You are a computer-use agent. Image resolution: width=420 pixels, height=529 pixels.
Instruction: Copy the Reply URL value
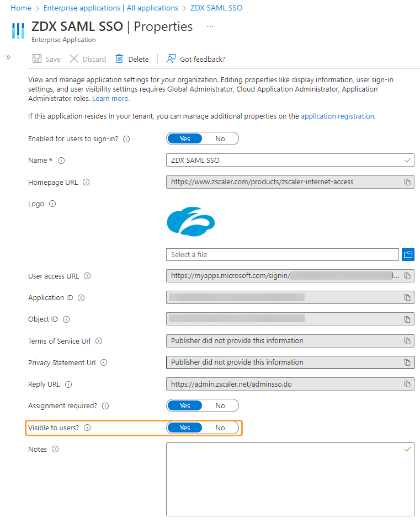click(x=407, y=384)
